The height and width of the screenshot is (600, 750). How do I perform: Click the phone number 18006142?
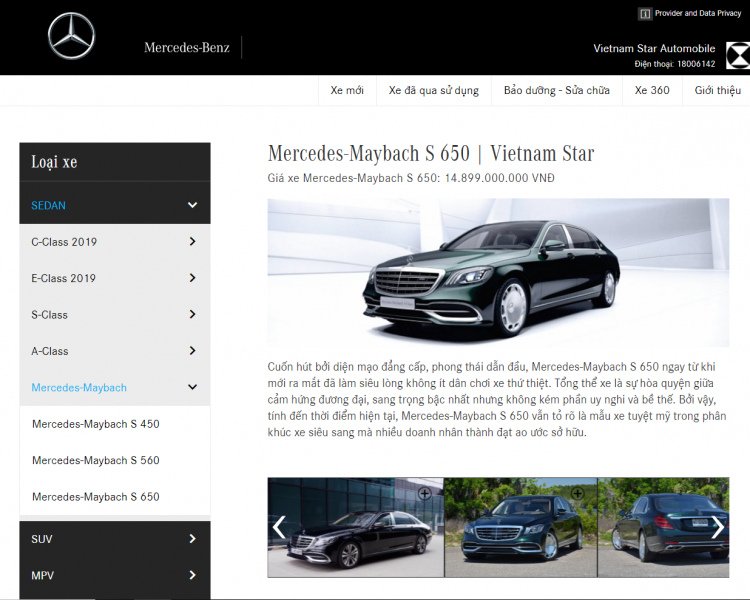coord(696,64)
